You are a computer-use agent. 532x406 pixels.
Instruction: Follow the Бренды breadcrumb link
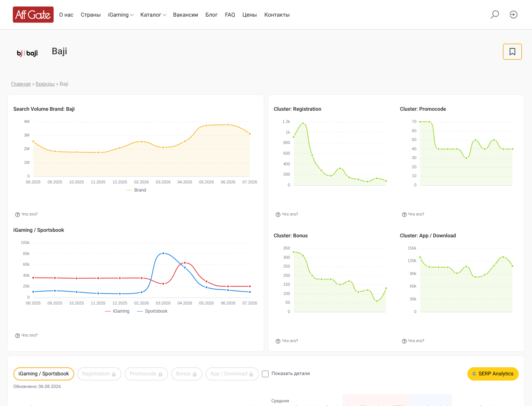coord(45,84)
